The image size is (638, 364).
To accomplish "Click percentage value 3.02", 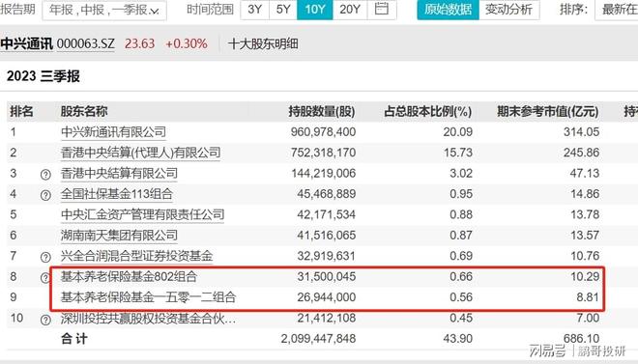I will (x=461, y=174).
